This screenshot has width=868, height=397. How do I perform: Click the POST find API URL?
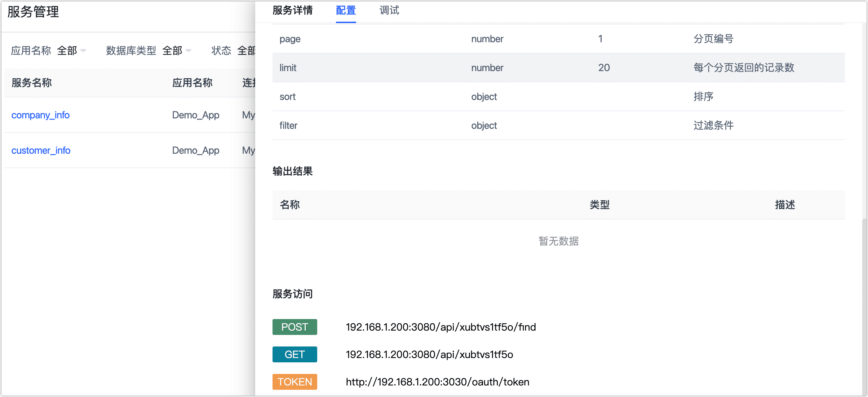[440, 327]
